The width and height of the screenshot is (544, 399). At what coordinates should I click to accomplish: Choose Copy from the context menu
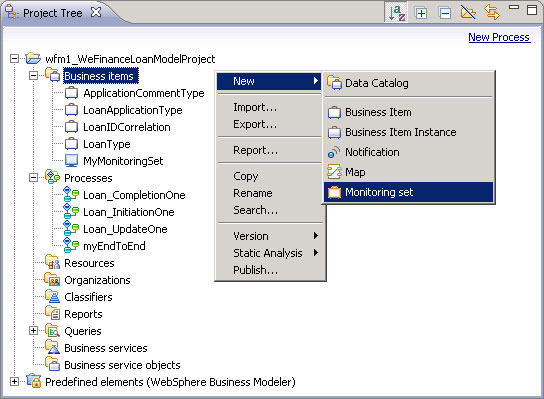pyautogui.click(x=269, y=176)
